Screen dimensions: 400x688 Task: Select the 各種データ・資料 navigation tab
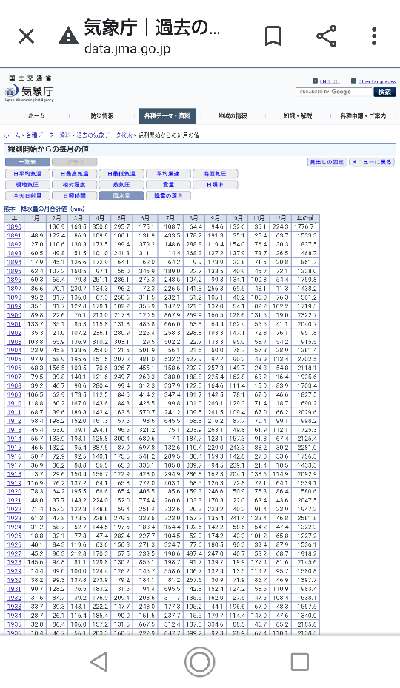tap(167, 116)
